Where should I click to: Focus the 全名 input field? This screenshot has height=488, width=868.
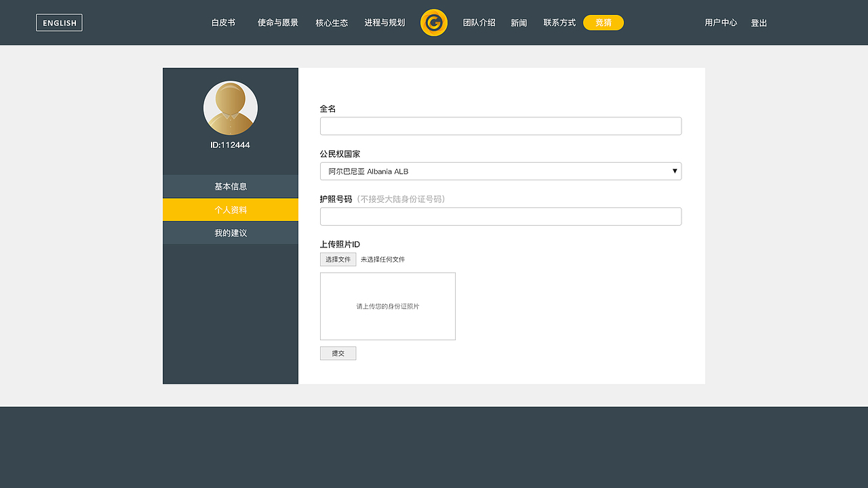pos(500,126)
